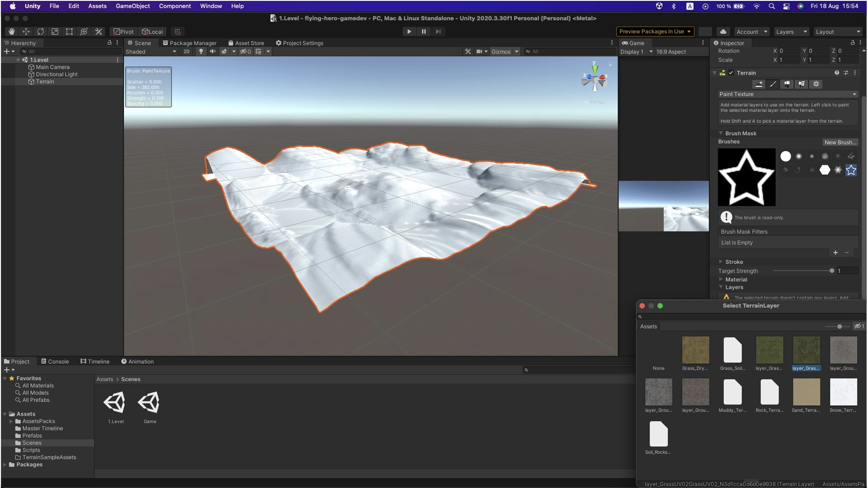
Task: Open the Display 1 dropdown in Game view
Action: pyautogui.click(x=636, y=52)
